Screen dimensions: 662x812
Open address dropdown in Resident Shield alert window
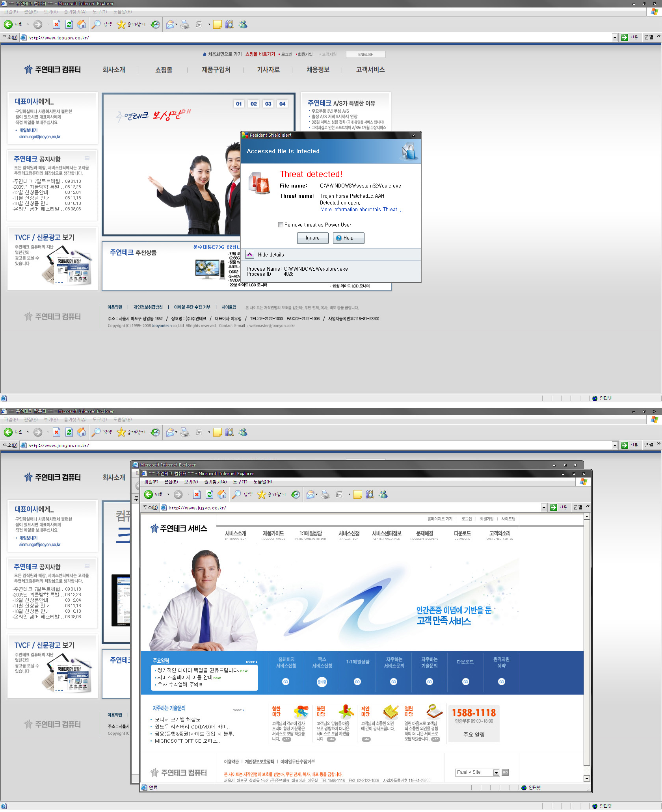pyautogui.click(x=615, y=37)
